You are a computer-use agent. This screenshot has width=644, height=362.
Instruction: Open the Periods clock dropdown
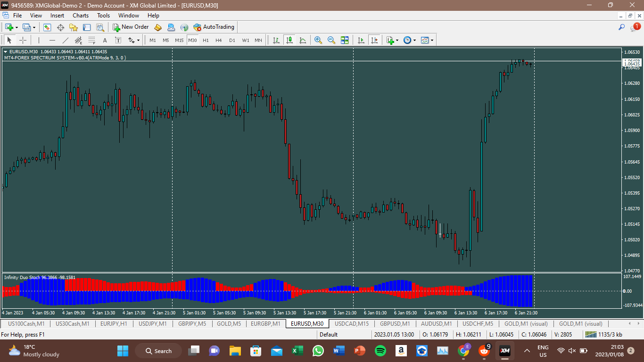point(414,40)
